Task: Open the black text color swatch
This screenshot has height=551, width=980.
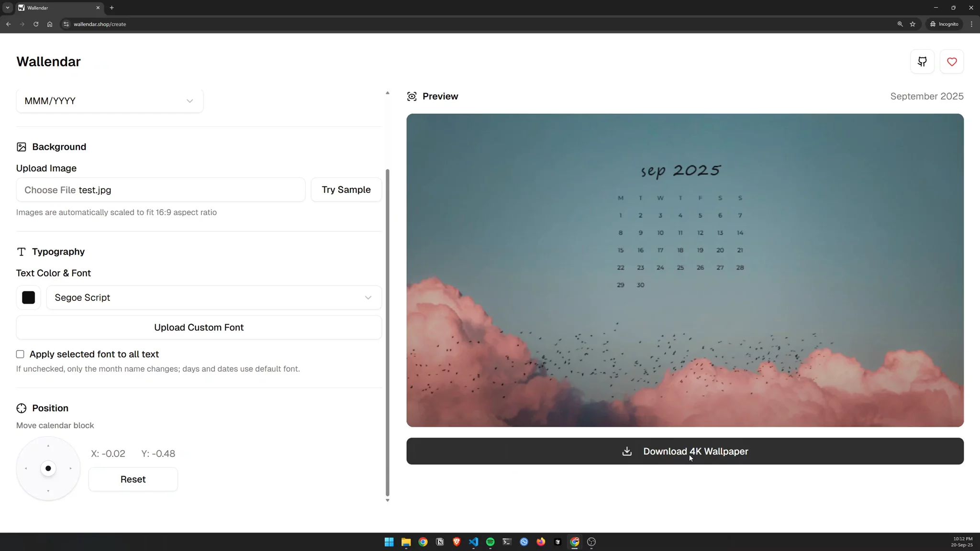Action: pyautogui.click(x=28, y=298)
